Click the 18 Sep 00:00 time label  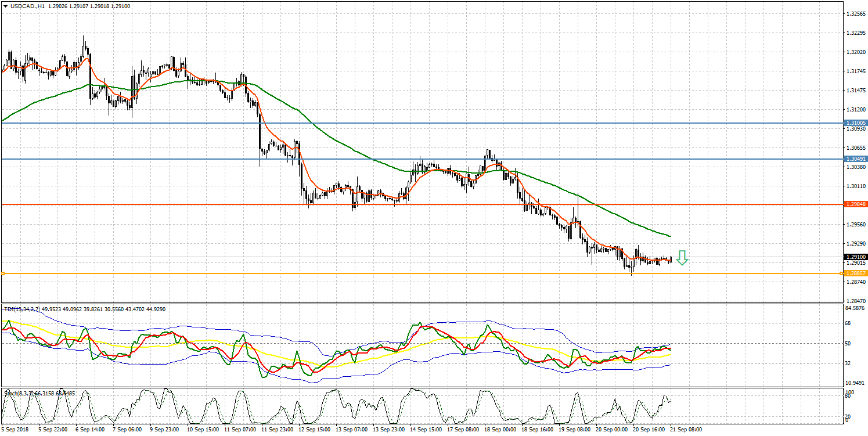click(x=500, y=430)
